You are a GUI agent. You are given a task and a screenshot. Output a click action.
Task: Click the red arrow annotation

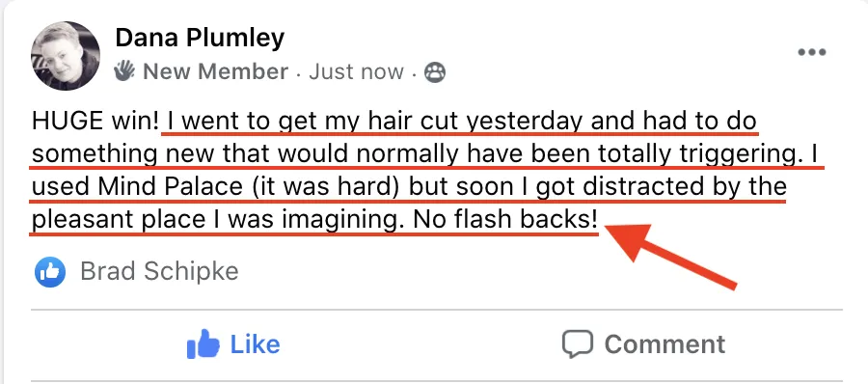tap(671, 256)
